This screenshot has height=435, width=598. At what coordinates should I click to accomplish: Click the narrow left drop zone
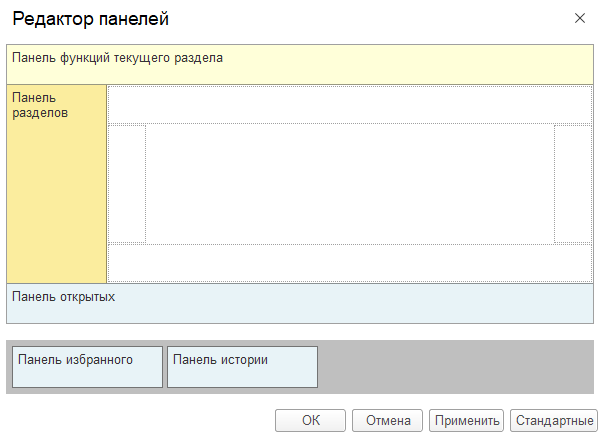click(x=127, y=184)
